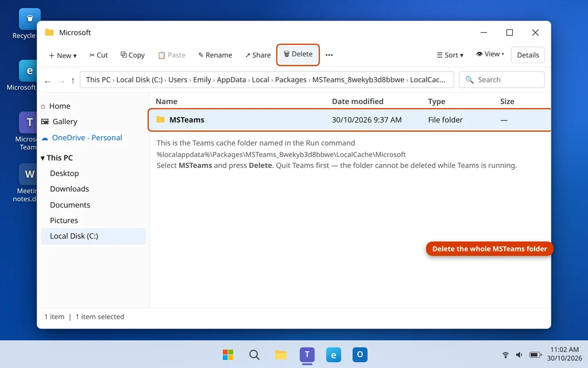Viewport: 588px width, 368px height.
Task: Open Pictures in the navigation pane
Action: [64, 220]
